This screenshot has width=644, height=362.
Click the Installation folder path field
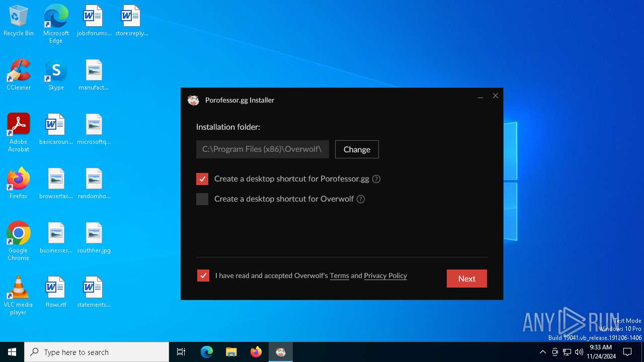pyautogui.click(x=263, y=149)
